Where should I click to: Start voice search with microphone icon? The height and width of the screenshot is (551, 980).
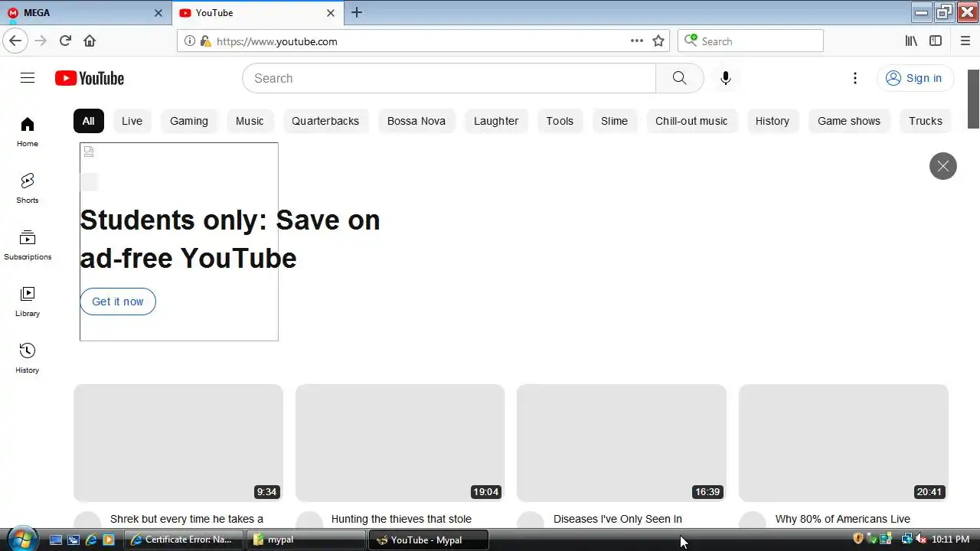point(726,78)
